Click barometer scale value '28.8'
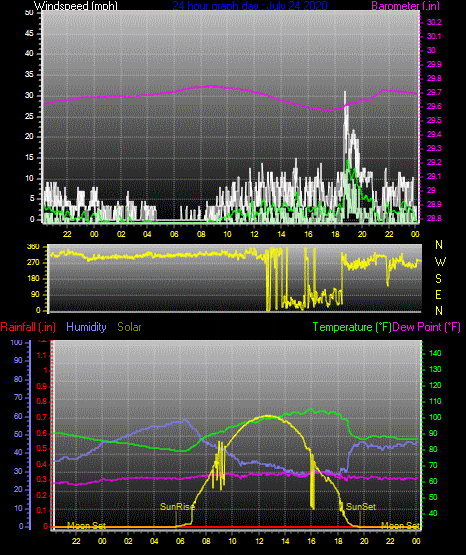 [x=434, y=218]
